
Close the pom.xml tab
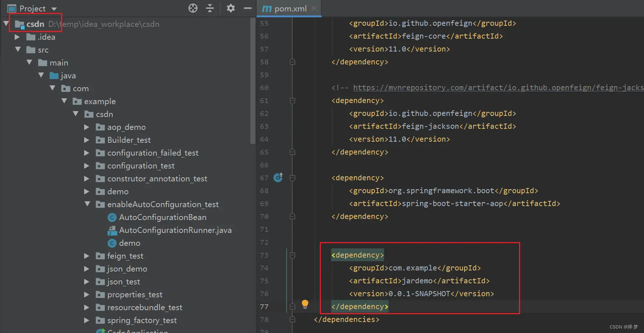click(x=314, y=8)
